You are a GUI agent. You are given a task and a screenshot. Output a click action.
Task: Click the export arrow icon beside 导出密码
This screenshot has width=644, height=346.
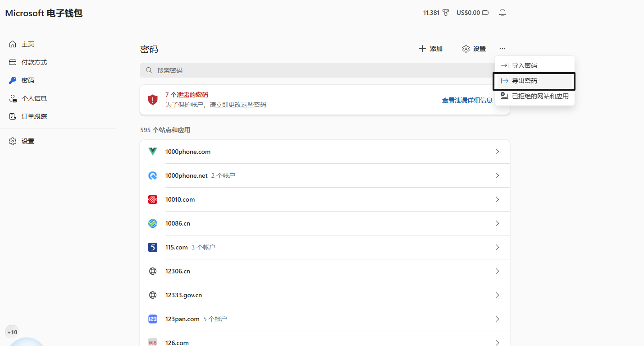point(505,81)
